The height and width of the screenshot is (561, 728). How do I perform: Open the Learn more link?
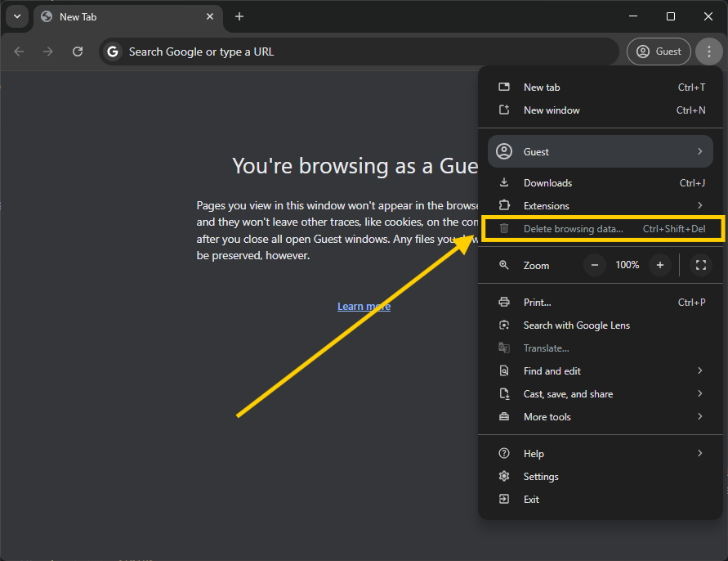364,307
